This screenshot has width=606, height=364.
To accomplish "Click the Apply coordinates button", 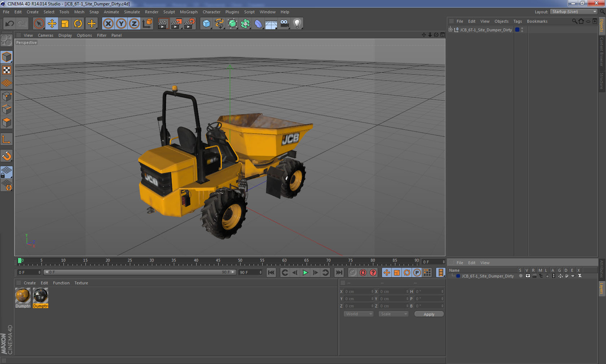I will click(429, 314).
